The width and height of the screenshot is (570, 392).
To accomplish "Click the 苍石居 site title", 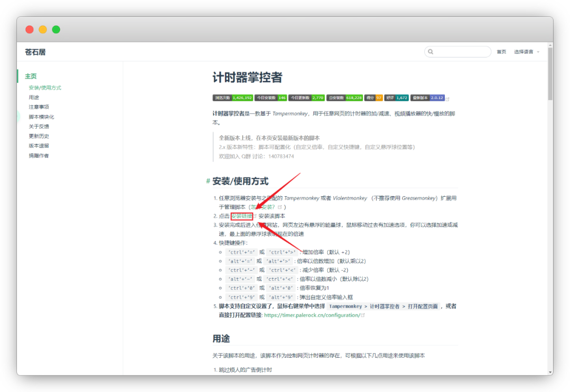I will (x=35, y=52).
